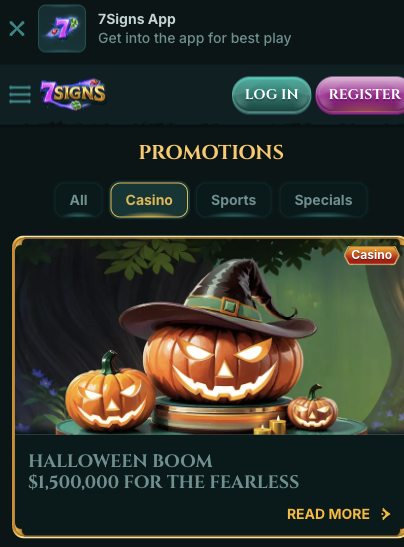Click the witch hat on the pumpkin
Screen dimensions: 404x547
click(218, 302)
